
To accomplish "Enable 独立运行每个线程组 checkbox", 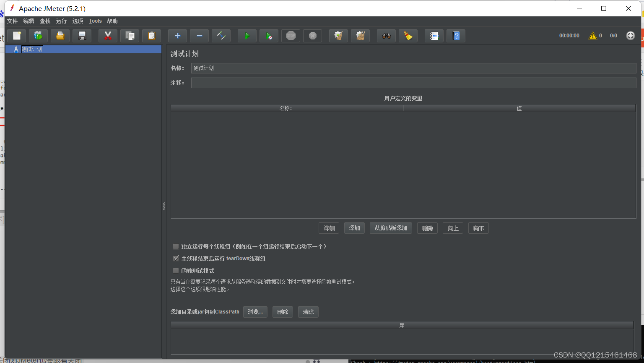I will click(x=176, y=246).
